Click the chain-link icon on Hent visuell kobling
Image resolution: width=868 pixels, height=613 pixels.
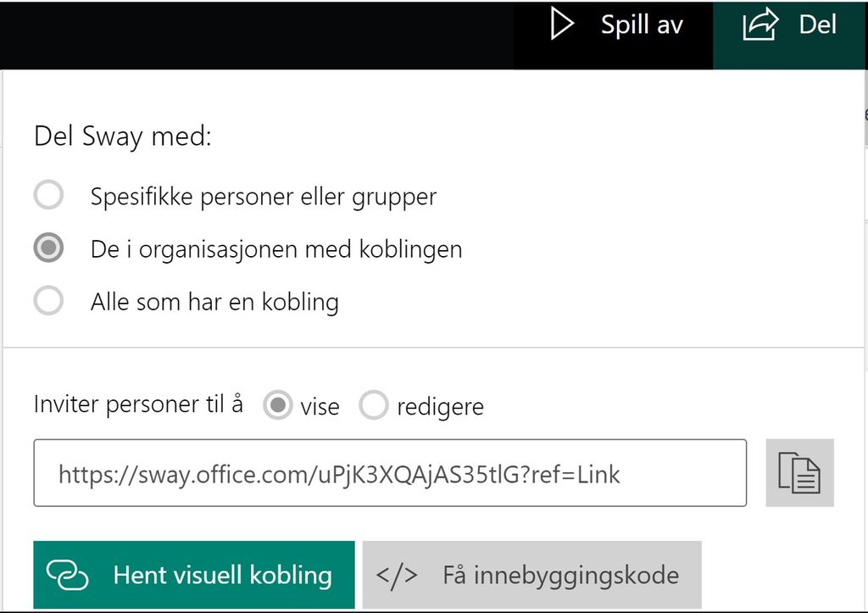[x=68, y=574]
